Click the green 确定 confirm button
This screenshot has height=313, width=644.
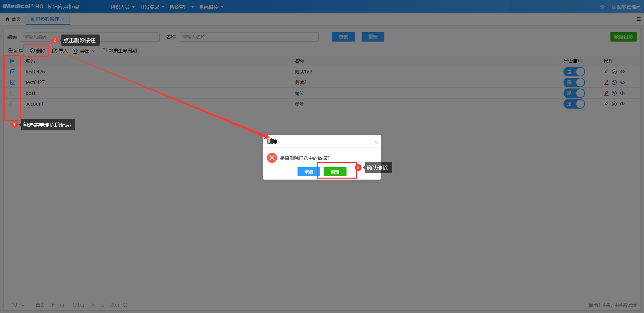click(335, 172)
